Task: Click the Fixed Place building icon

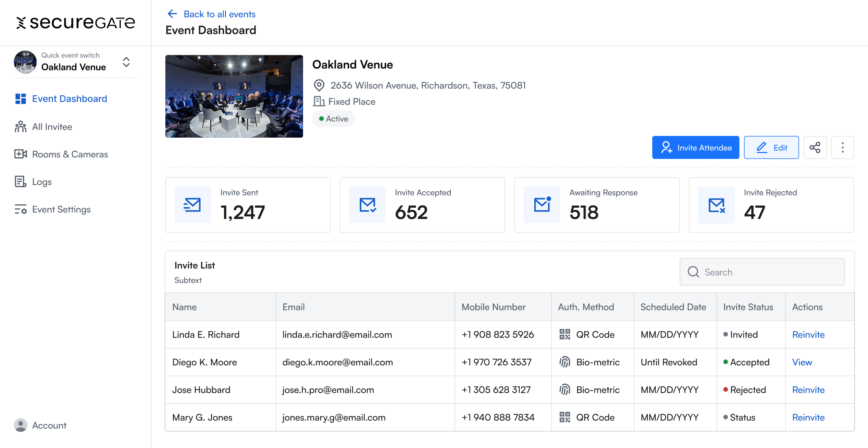Action: [x=319, y=102]
